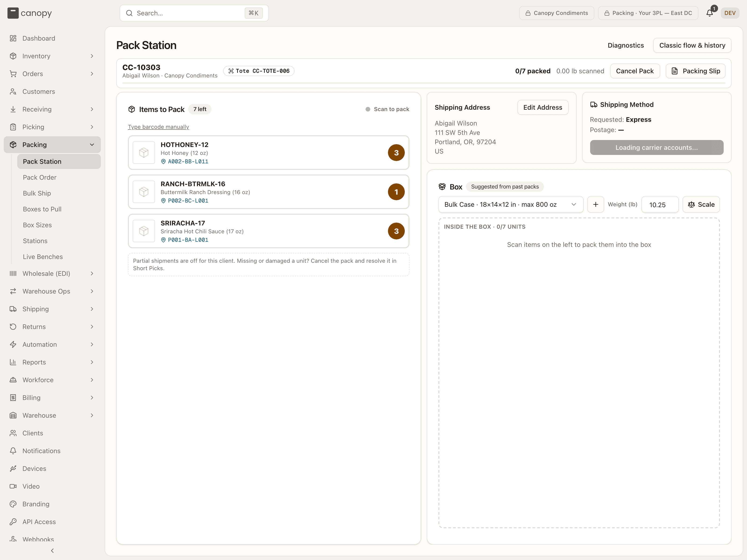Click the Canopy Condiments client selector
This screenshot has height=560, width=747.
(557, 13)
